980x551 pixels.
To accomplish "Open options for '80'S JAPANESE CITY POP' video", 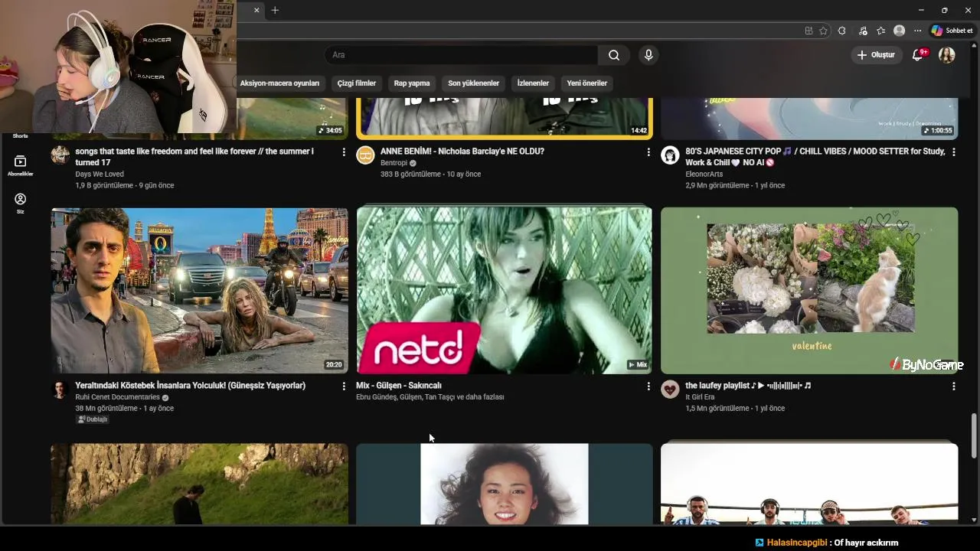I will tap(953, 152).
